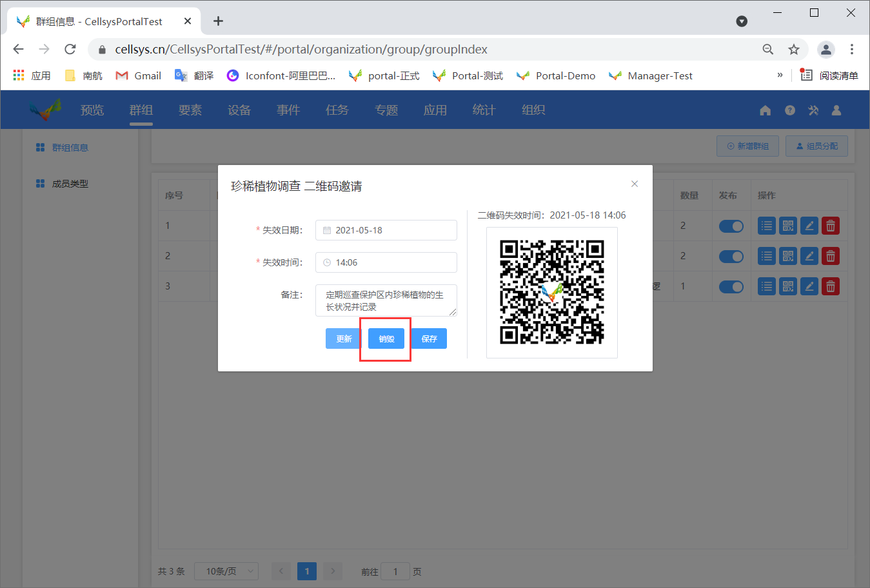Screen dimensions: 870x588
Task: Click the home icon in header
Action: coord(766,110)
